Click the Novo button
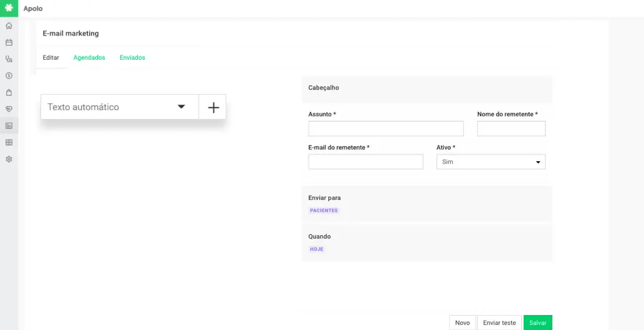 coord(463,323)
